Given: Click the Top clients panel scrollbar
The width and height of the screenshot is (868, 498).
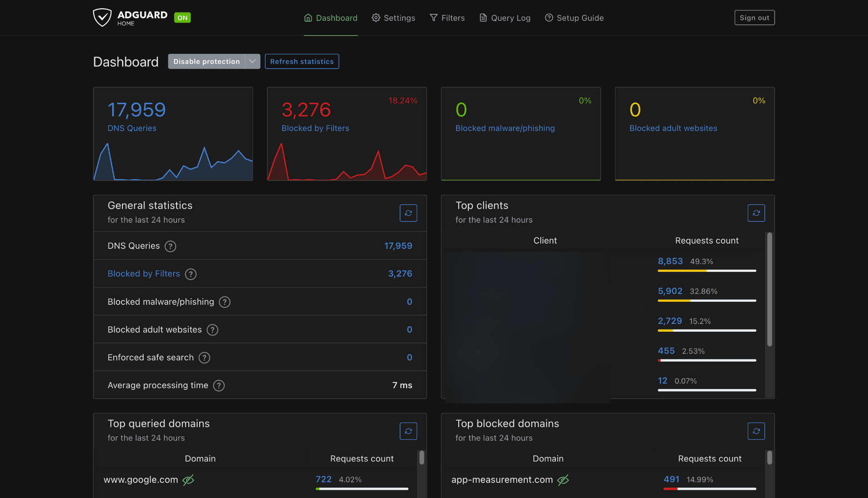Looking at the screenshot, I should 769,290.
